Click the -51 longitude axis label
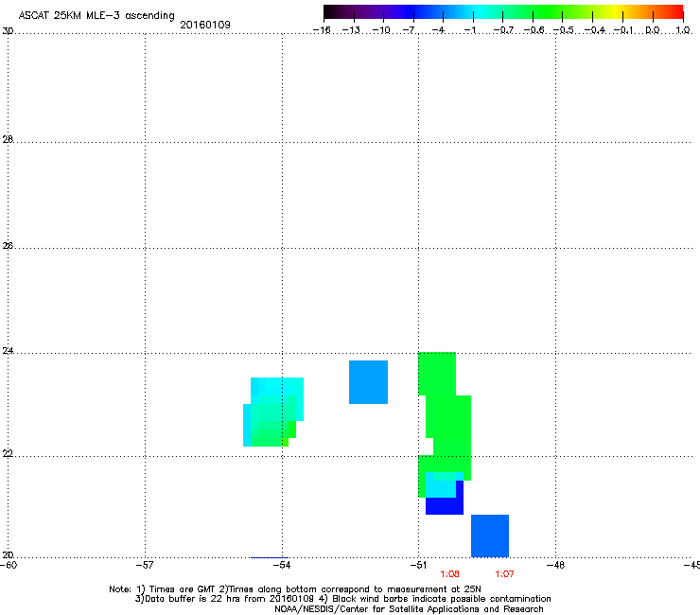 pos(418,565)
